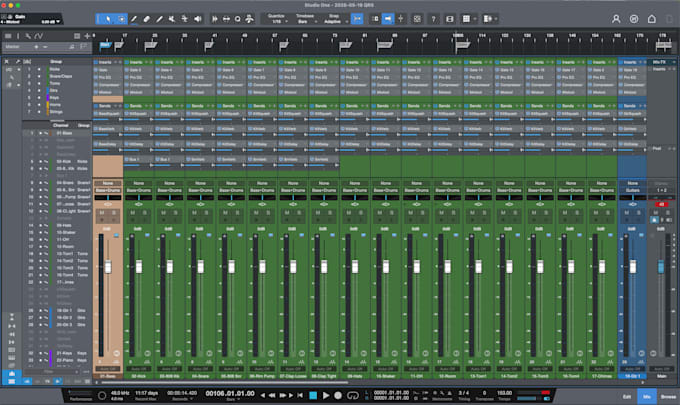Open the grid view layout dropdown
The width and height of the screenshot is (680, 405).
click(475, 19)
